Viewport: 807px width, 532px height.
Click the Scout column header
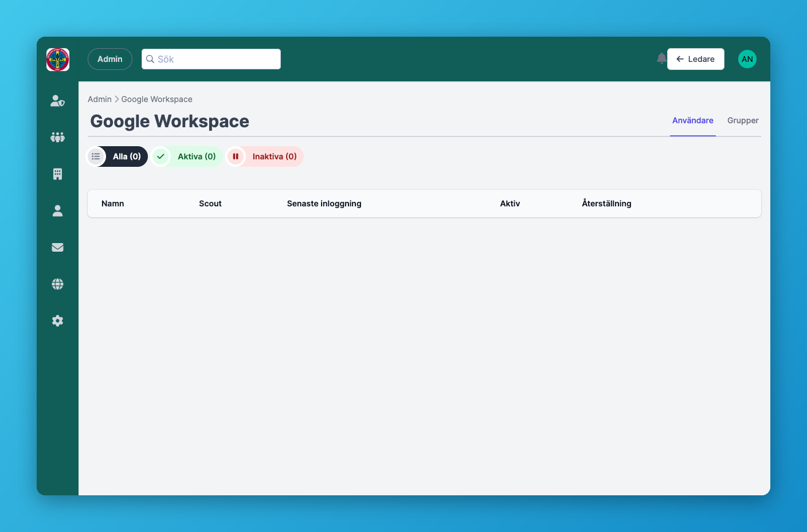tap(210, 204)
